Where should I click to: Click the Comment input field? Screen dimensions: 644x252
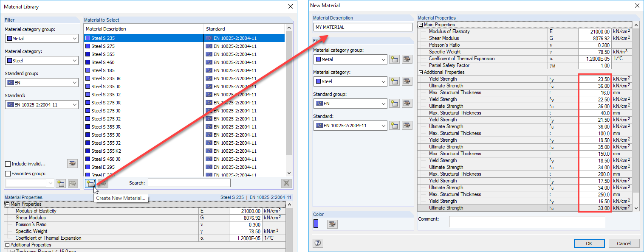527,221
